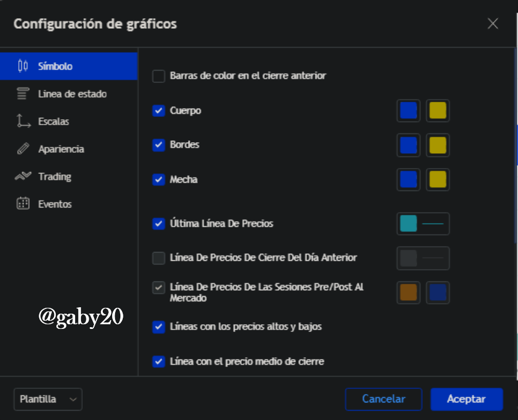Screen dimensions: 518x420
Task: Select the Símbolo tab label
Action: 55,66
